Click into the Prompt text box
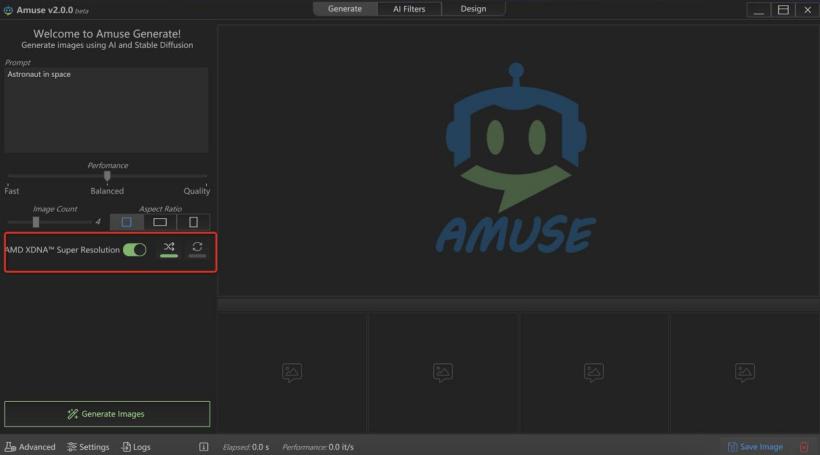 tap(106, 110)
